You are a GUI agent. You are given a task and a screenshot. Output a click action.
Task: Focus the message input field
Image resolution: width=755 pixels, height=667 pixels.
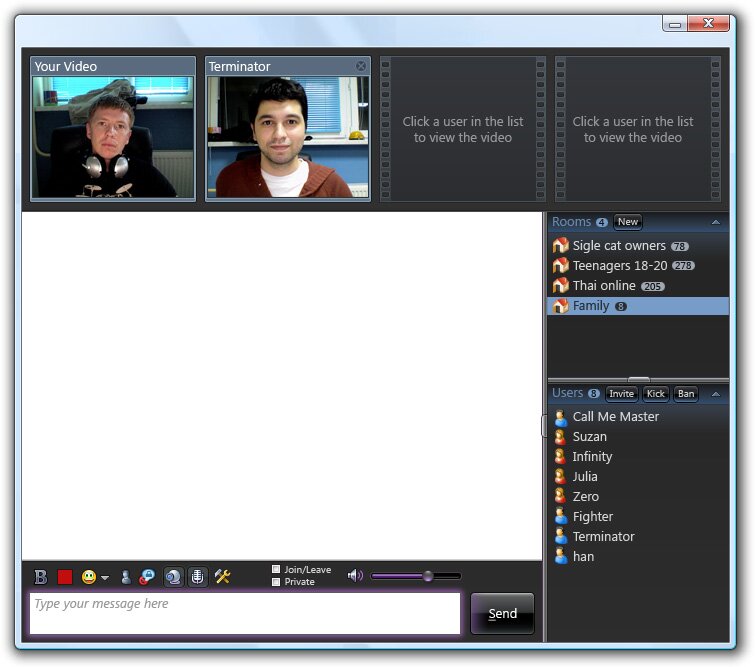tap(245, 613)
